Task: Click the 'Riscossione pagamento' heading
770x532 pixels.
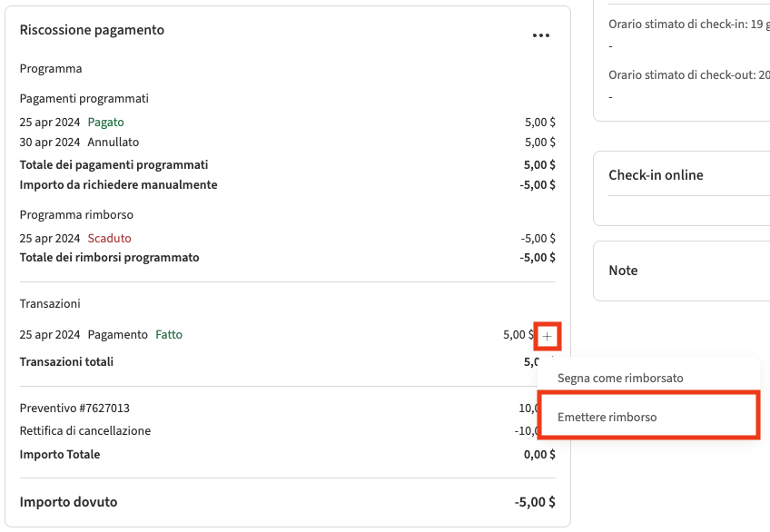Action: 92,30
